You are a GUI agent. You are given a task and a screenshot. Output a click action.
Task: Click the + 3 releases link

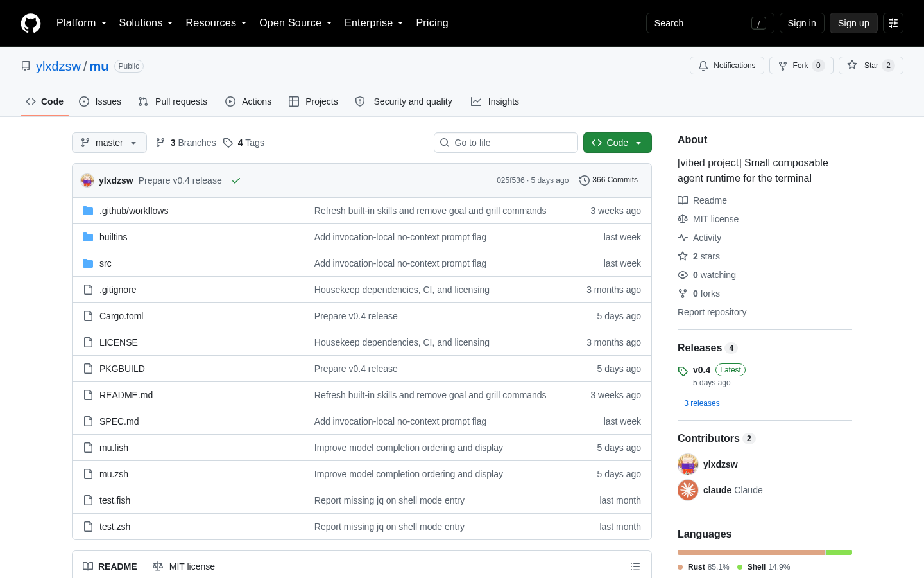699,403
